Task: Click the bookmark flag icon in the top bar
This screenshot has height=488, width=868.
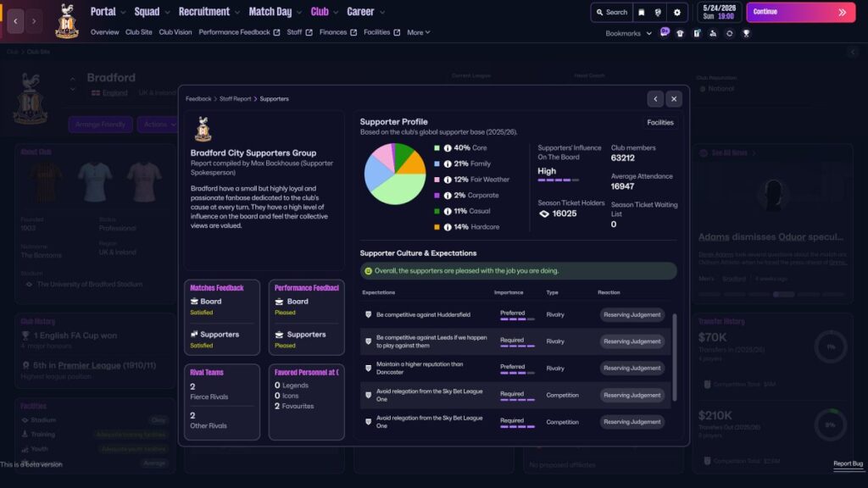Action: [642, 13]
